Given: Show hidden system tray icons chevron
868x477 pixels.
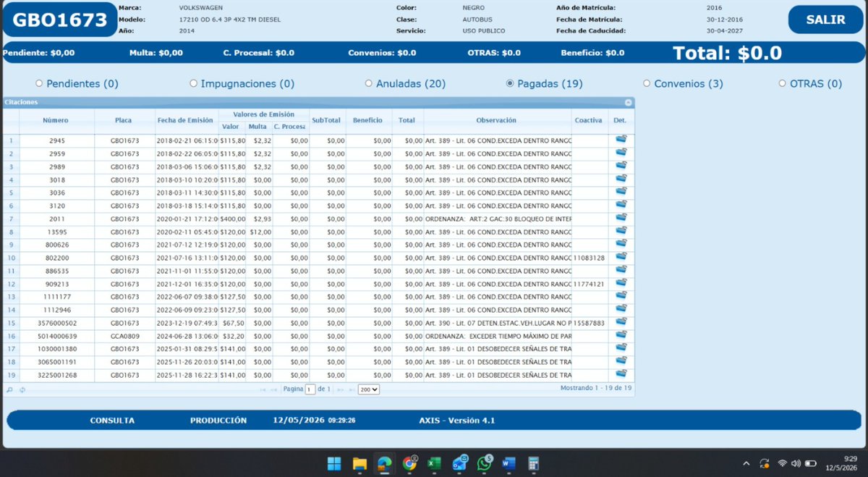Looking at the screenshot, I should coord(746,463).
